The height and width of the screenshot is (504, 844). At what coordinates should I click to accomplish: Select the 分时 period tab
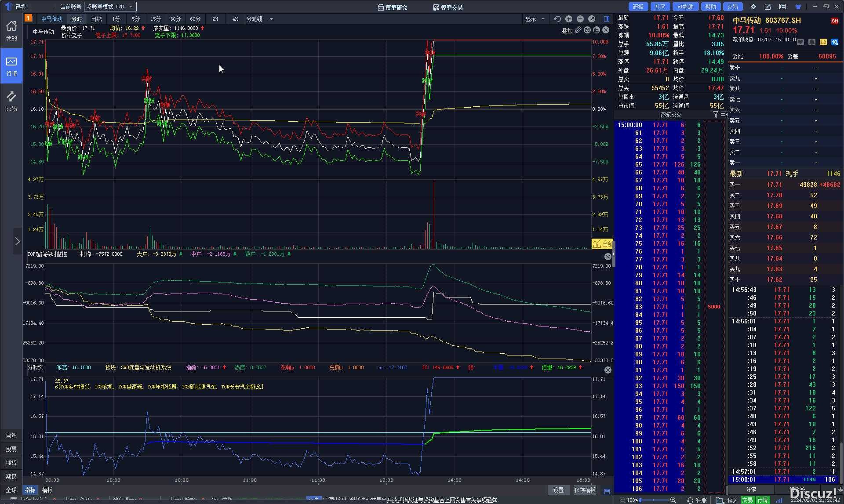click(x=76, y=19)
